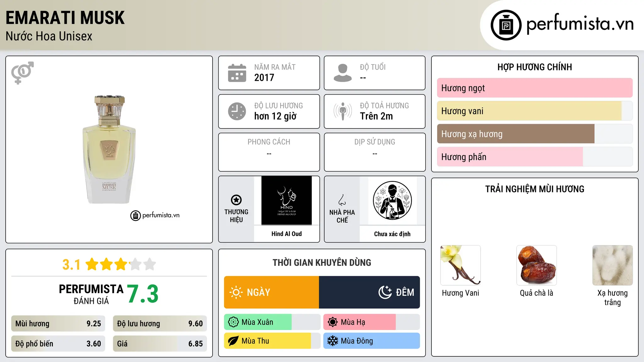
Task: Click the NHÀ PHA CHẾ label
Action: pos(342,216)
